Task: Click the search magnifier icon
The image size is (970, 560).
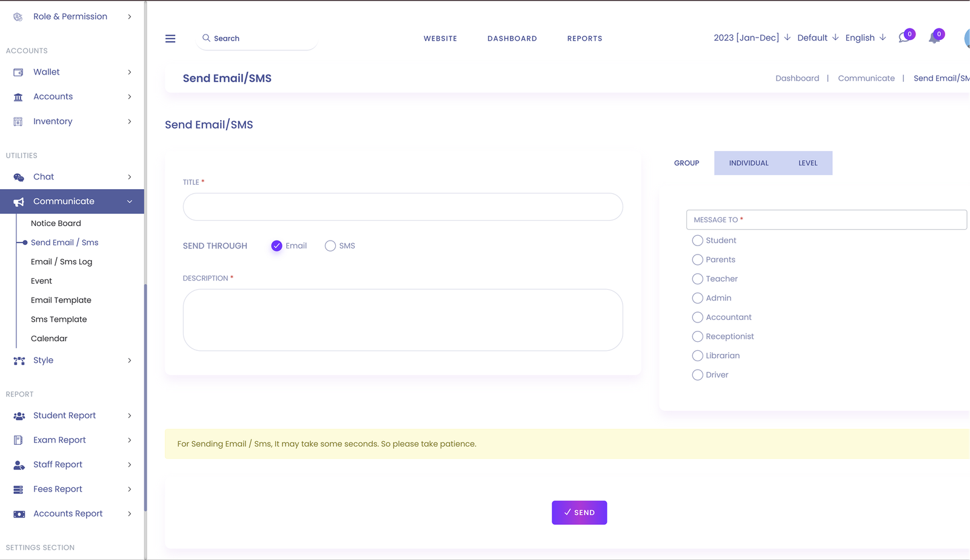Action: (207, 38)
